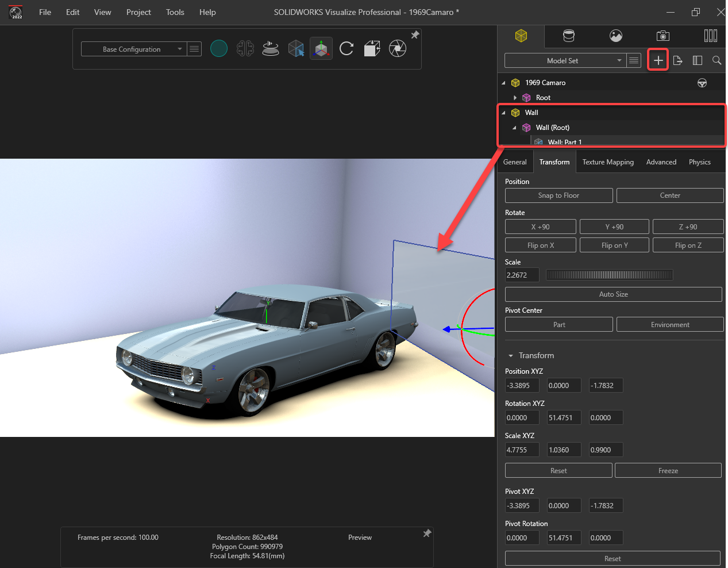Toggle the split view icon near search
Screen dimensions: 728x568
[697, 60]
